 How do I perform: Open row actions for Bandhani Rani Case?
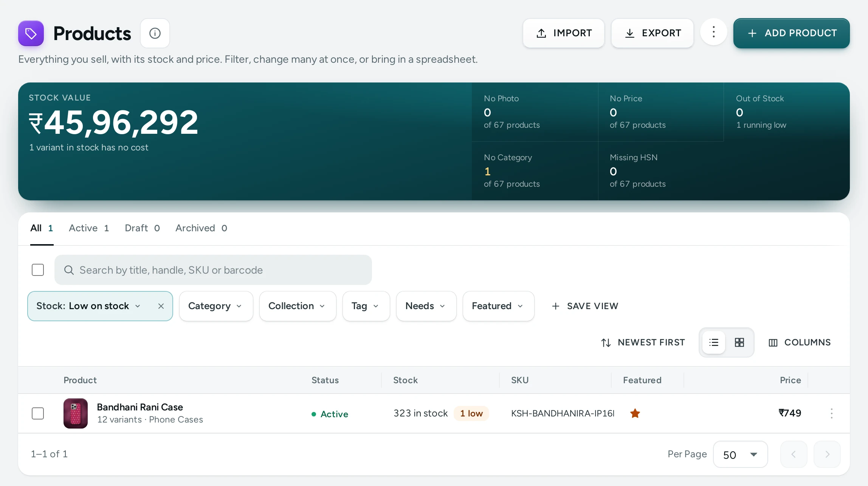(x=832, y=413)
